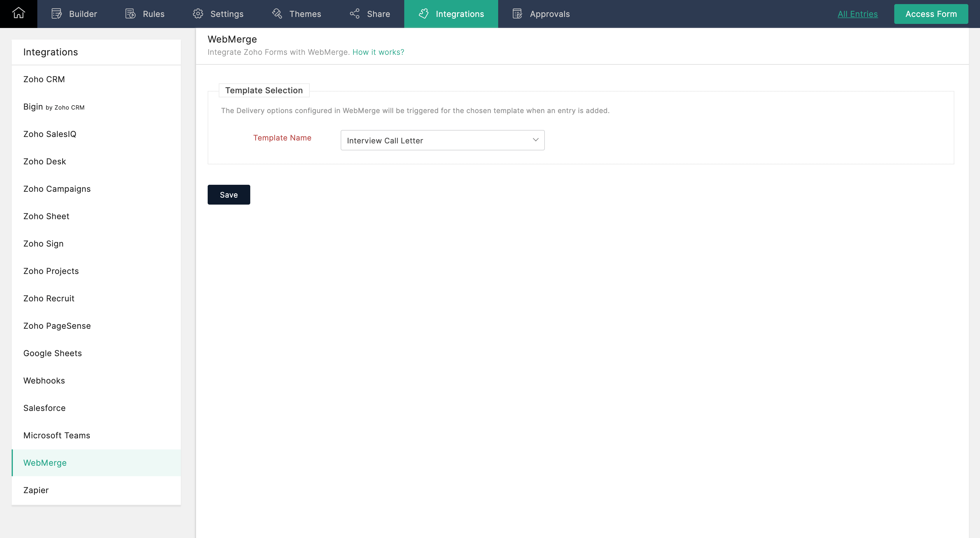Click the Share nodes icon
The width and height of the screenshot is (980, 538).
[x=355, y=14]
